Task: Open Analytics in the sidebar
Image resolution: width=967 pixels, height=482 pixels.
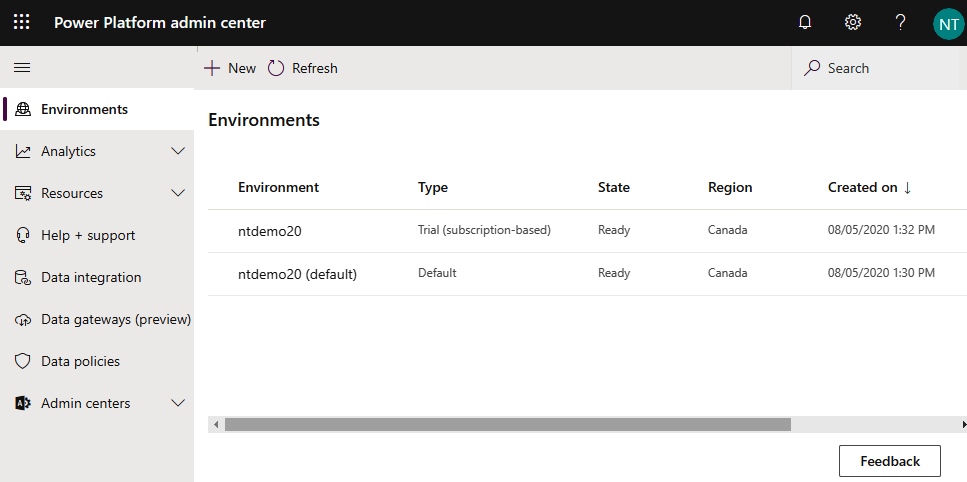Action: (x=97, y=151)
